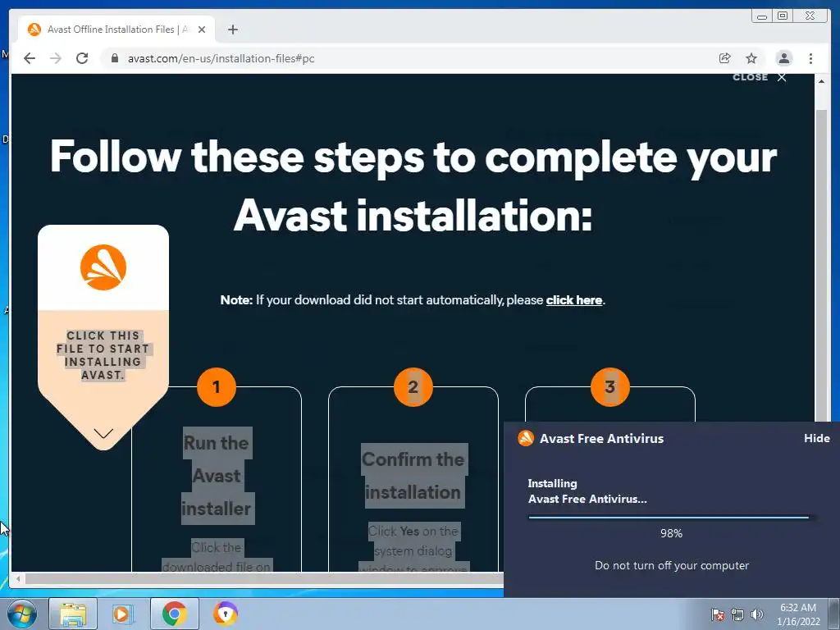Bookmark this page with the star icon

(751, 58)
